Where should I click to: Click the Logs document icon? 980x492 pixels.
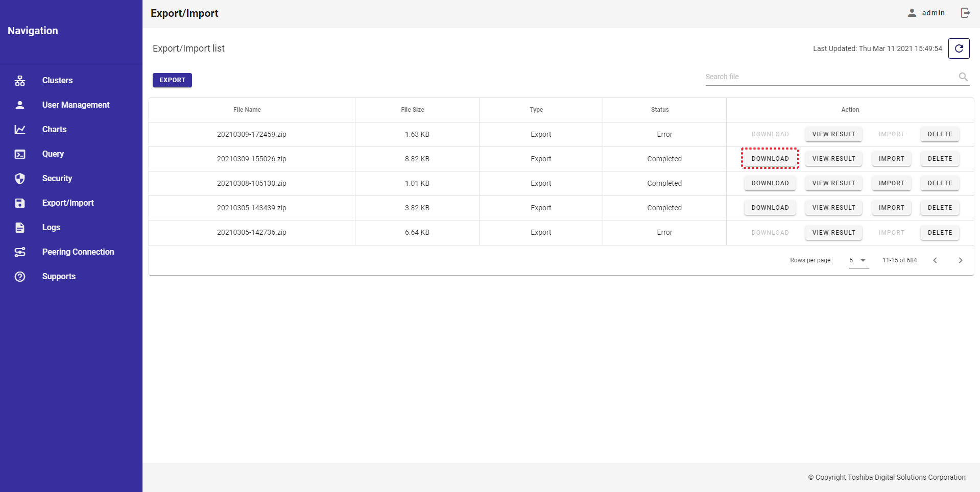coord(20,227)
